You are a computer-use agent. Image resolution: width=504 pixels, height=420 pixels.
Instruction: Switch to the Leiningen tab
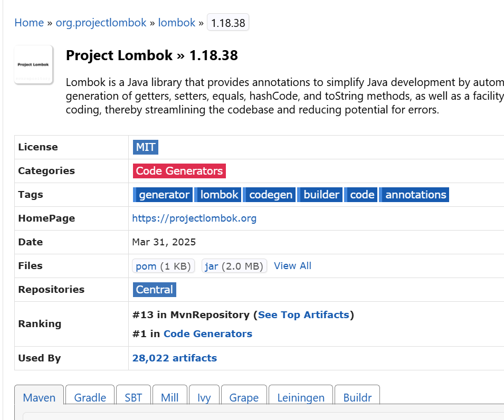tap(300, 397)
